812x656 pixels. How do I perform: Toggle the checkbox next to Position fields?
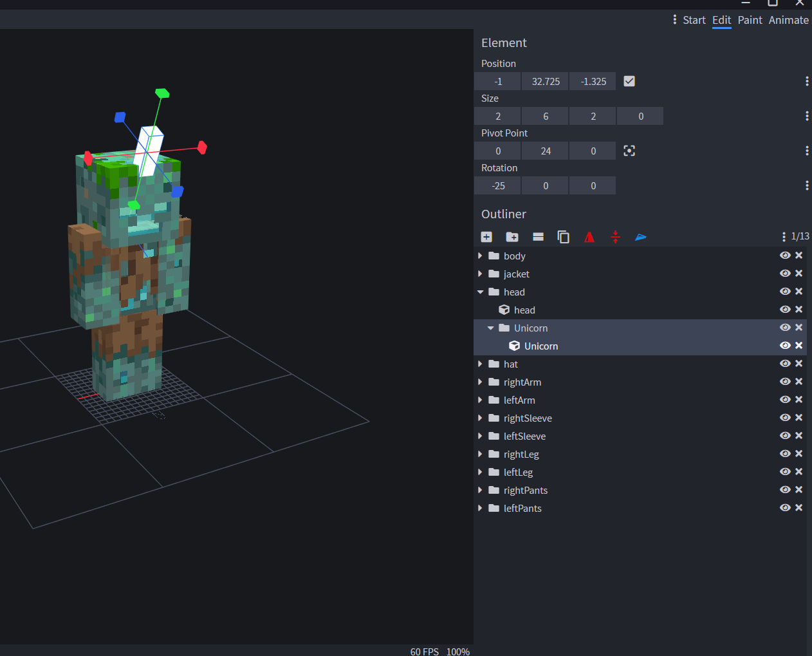629,81
